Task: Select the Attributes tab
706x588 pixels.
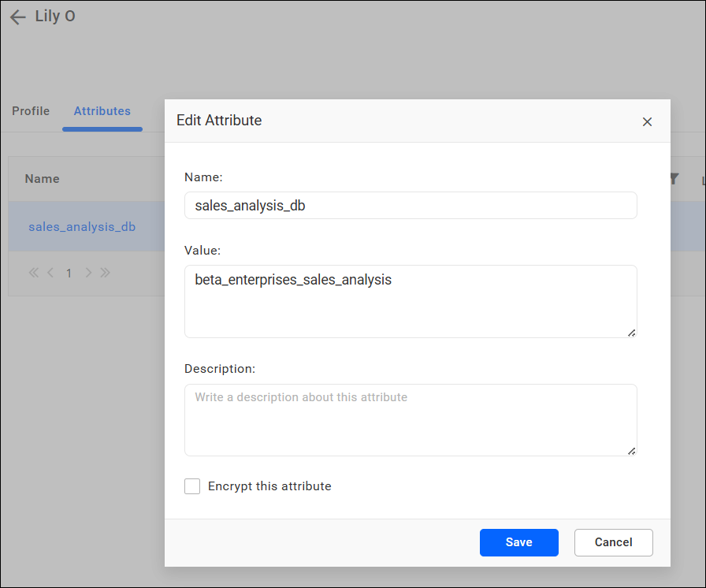Action: point(102,111)
